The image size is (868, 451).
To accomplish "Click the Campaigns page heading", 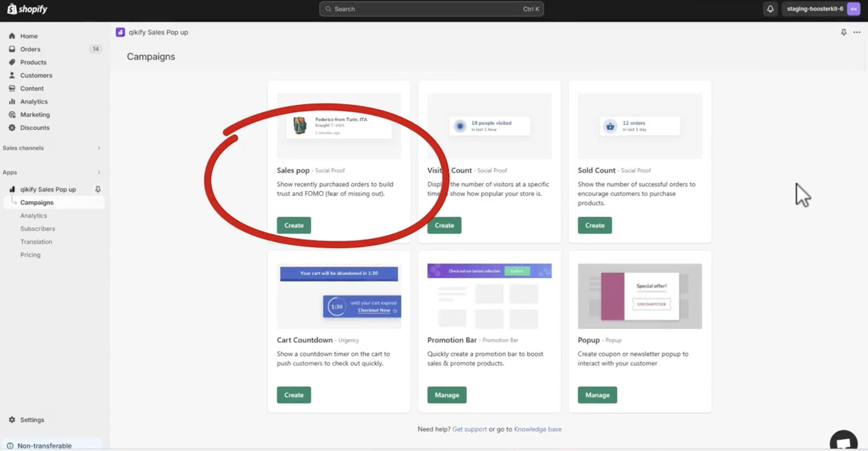I will click(151, 57).
